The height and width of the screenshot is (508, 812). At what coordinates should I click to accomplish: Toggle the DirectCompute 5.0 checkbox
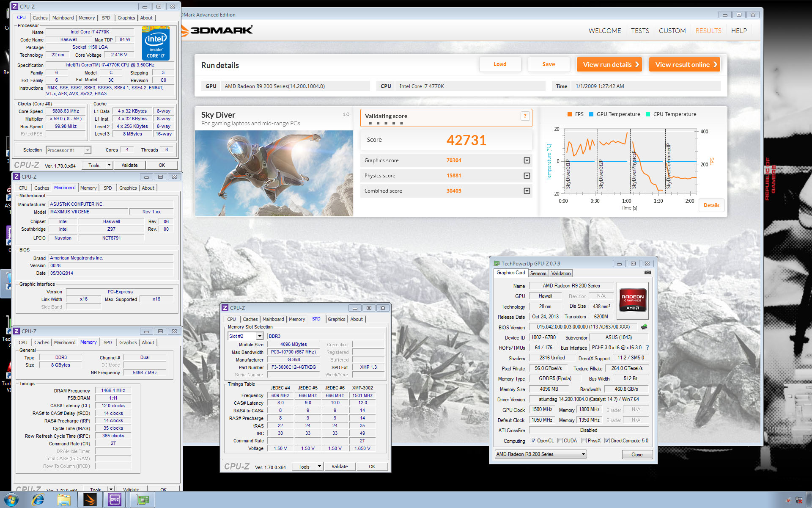pos(607,441)
